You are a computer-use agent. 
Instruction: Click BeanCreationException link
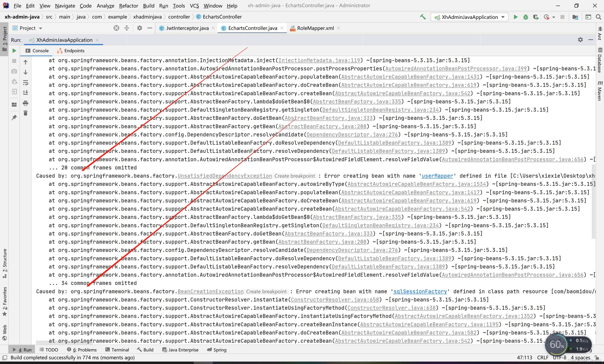click(211, 291)
